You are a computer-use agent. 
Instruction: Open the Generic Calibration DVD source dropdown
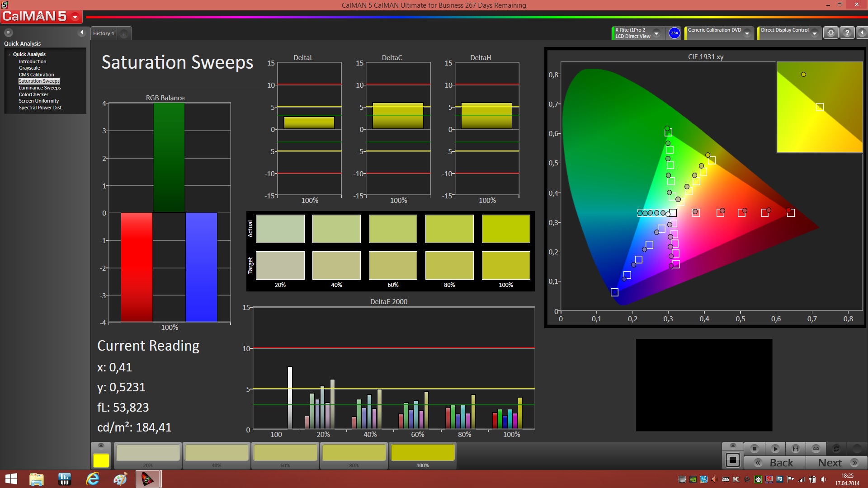point(747,33)
